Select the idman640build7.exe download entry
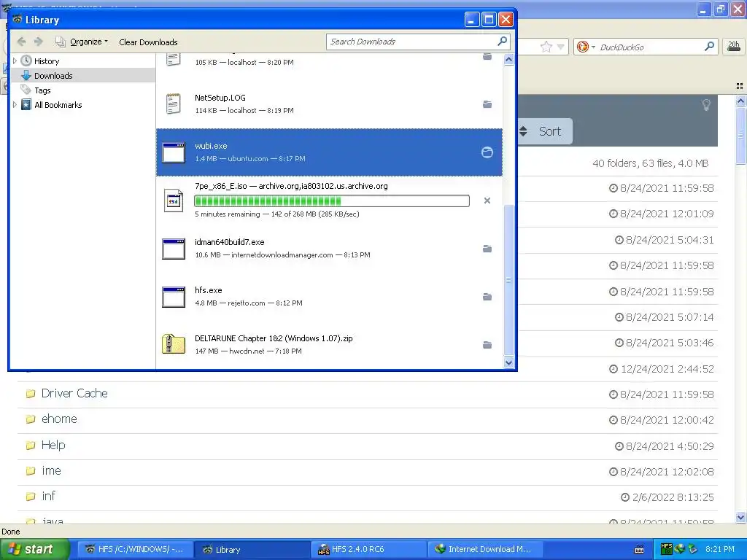The width and height of the screenshot is (747, 560). 329,249
